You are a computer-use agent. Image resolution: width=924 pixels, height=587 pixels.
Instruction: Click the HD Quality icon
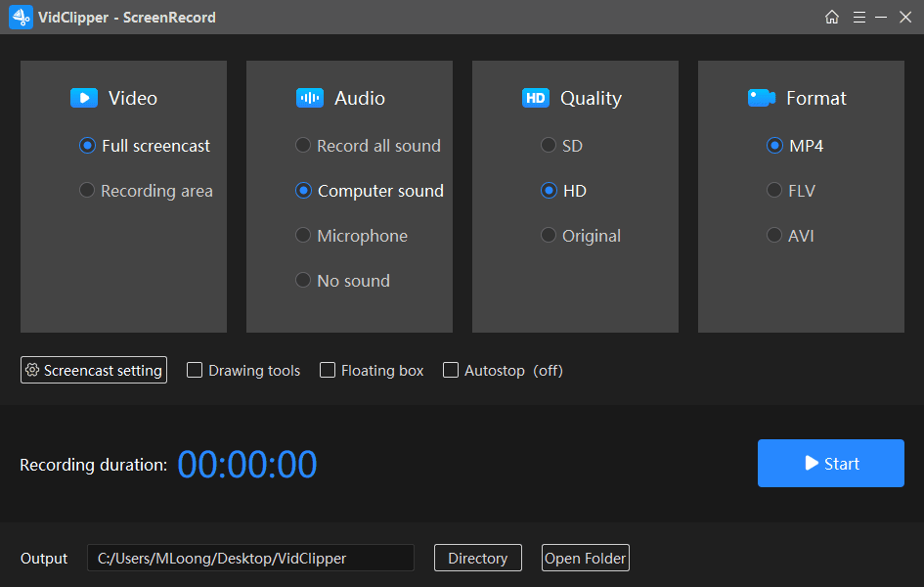(x=535, y=98)
